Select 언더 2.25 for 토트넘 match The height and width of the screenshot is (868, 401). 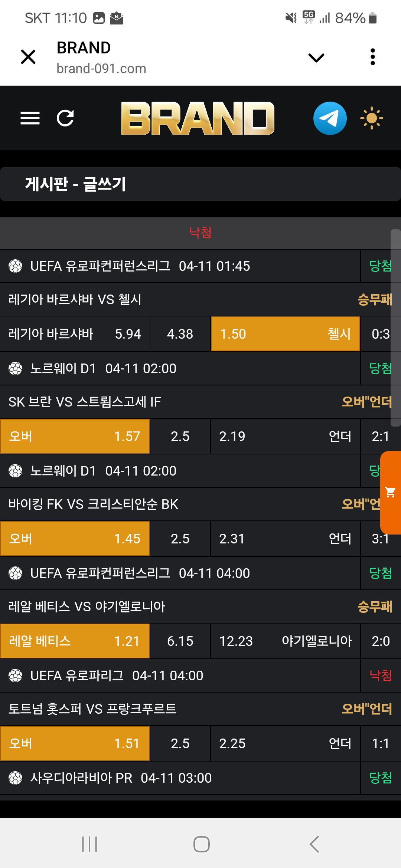tap(285, 743)
